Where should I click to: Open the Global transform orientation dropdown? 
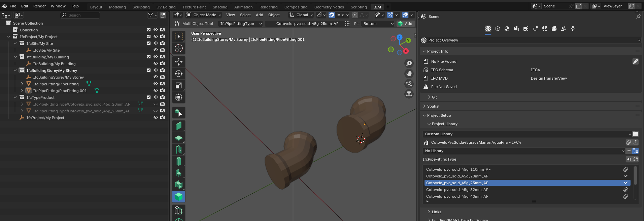click(x=301, y=15)
